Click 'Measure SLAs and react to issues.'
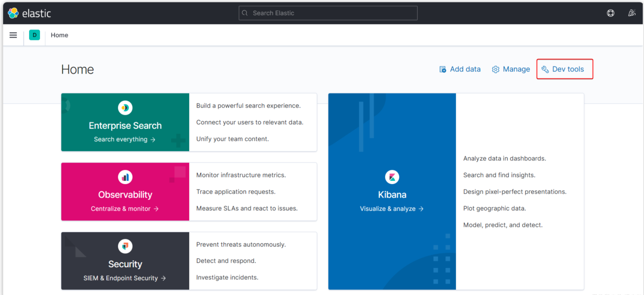The height and width of the screenshot is (295, 644). [247, 208]
